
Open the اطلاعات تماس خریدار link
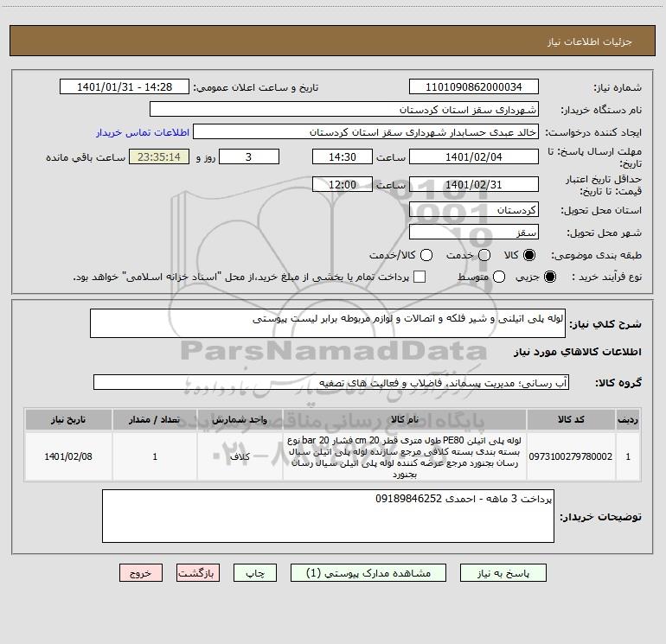143,132
